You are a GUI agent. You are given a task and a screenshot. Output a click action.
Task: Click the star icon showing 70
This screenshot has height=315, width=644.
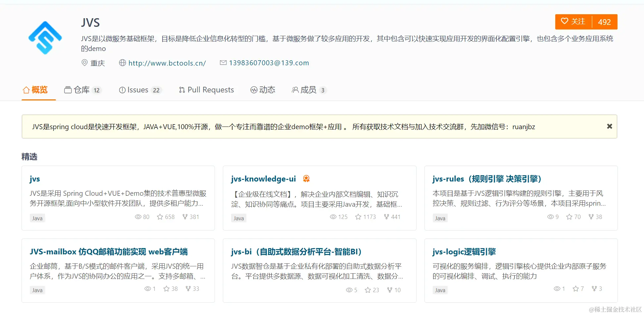(x=569, y=217)
